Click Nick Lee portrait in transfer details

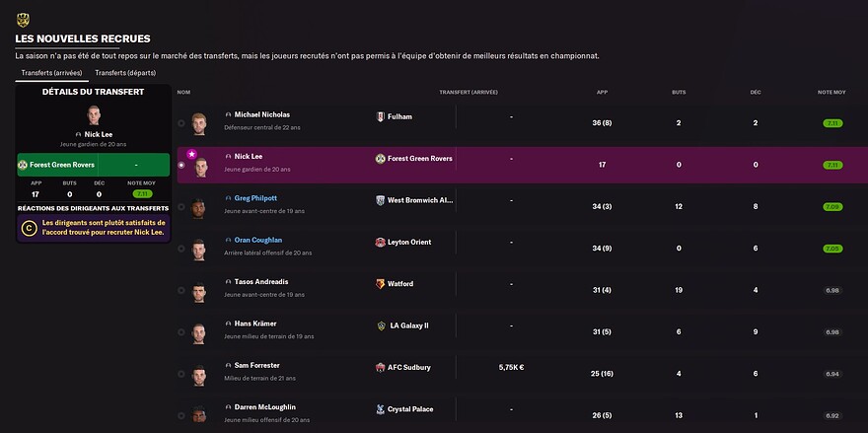94,115
